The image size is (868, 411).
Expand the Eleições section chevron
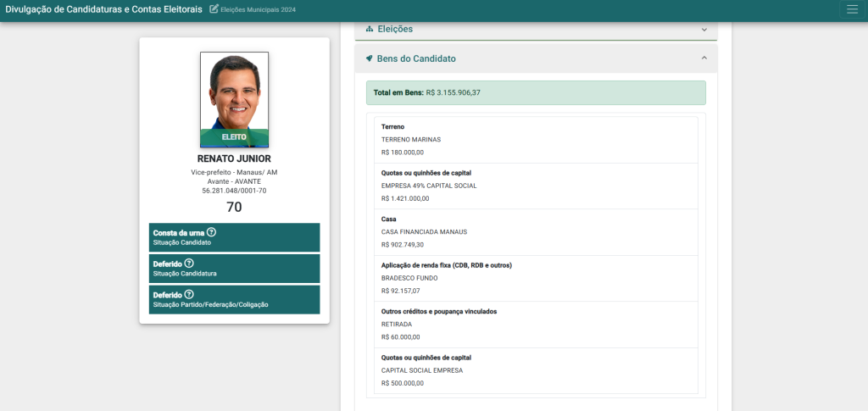tap(704, 30)
